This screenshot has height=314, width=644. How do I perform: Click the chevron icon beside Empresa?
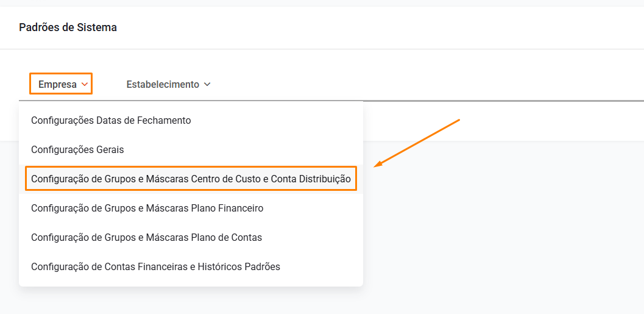pyautogui.click(x=85, y=85)
